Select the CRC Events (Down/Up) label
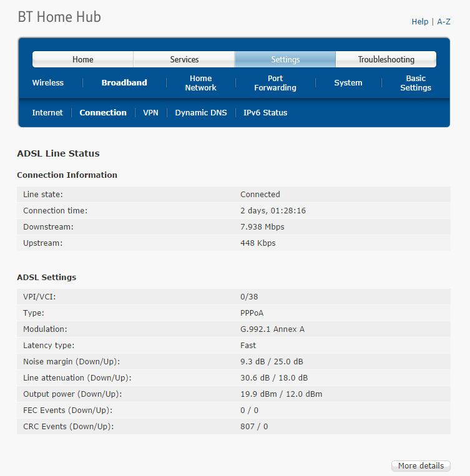 [69, 427]
